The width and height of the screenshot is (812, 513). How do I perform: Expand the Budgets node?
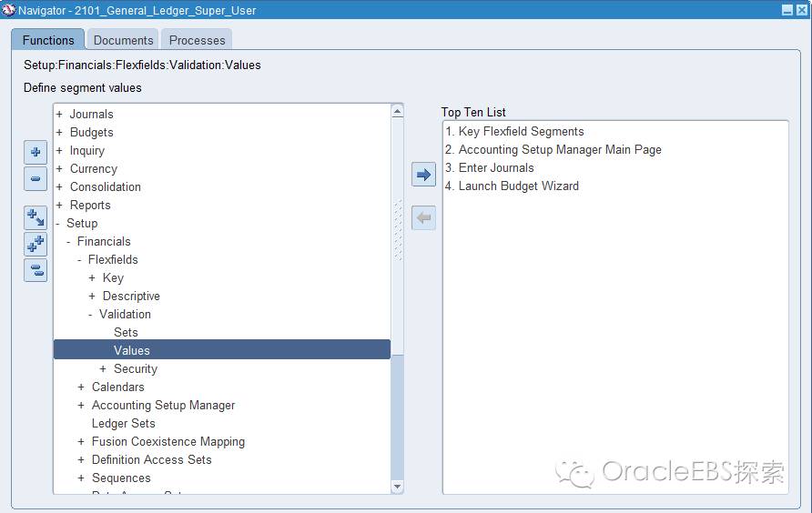click(59, 133)
